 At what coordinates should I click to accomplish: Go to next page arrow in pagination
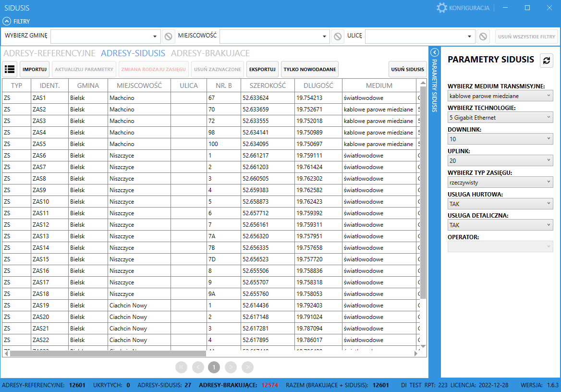pyautogui.click(x=231, y=367)
